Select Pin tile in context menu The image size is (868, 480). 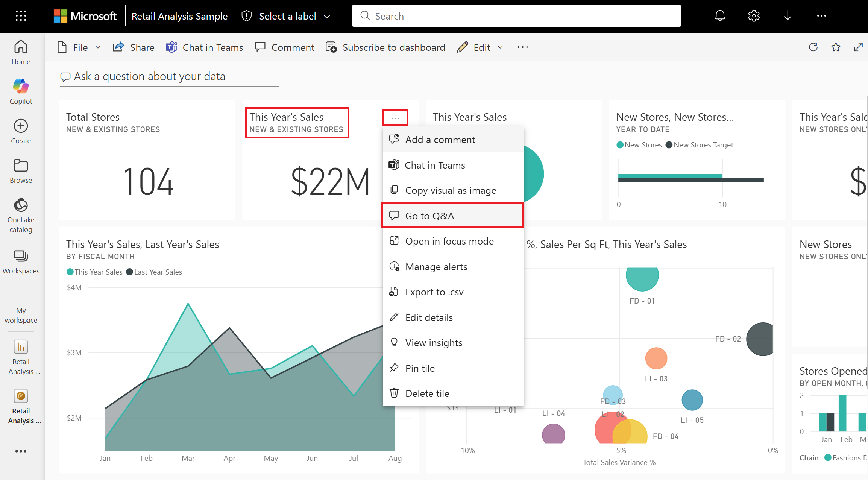pyautogui.click(x=420, y=368)
